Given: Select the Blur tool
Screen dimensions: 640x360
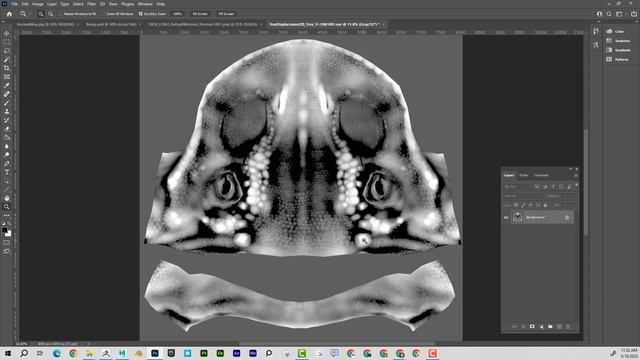Looking at the screenshot, I should (7, 146).
